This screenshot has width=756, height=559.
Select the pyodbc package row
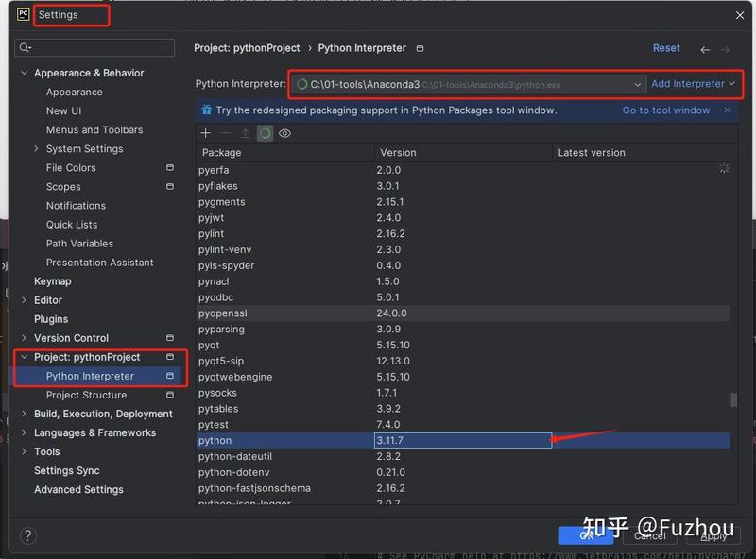click(463, 297)
